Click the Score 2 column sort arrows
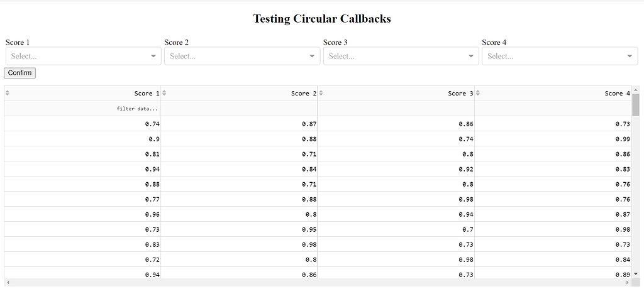 coord(164,93)
